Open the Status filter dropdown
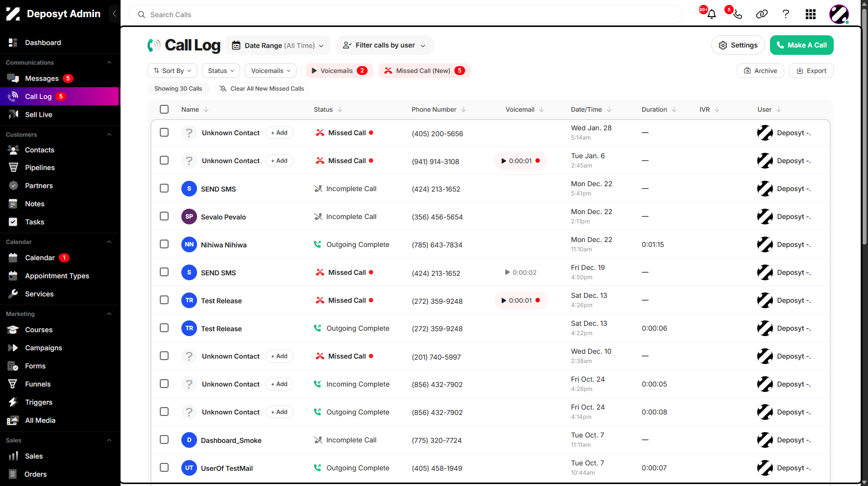 click(x=221, y=71)
